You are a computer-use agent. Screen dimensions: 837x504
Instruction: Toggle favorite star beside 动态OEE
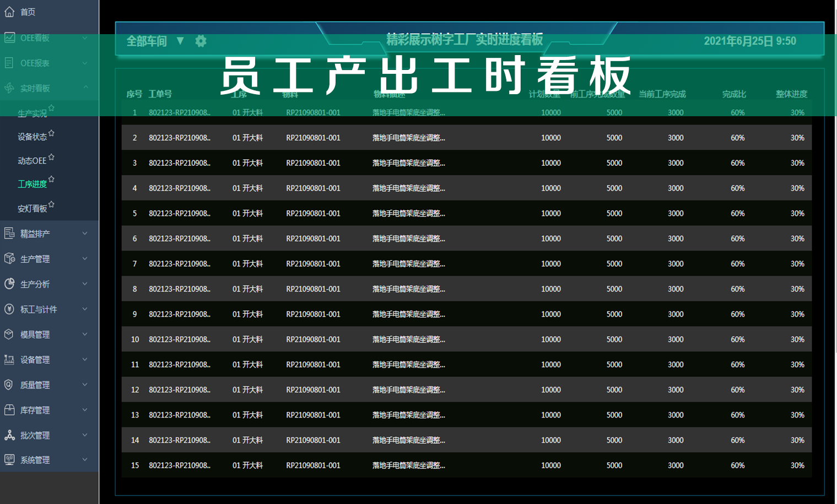51,157
